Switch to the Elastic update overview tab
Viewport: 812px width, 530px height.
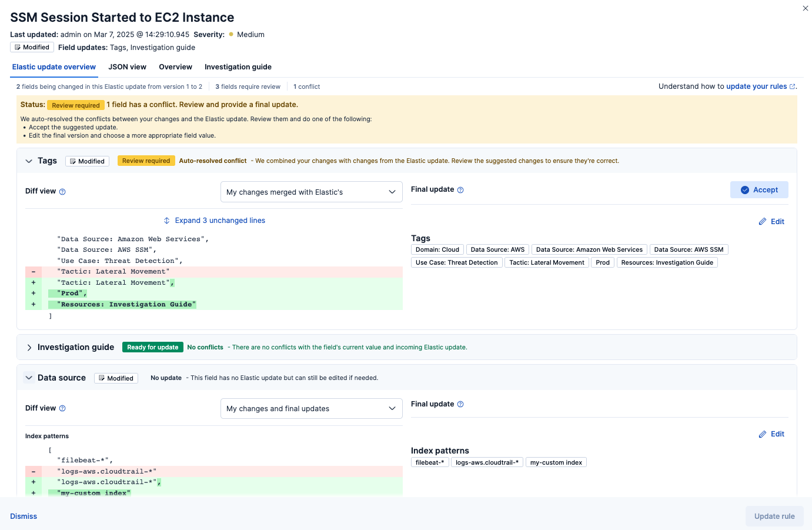(54, 67)
